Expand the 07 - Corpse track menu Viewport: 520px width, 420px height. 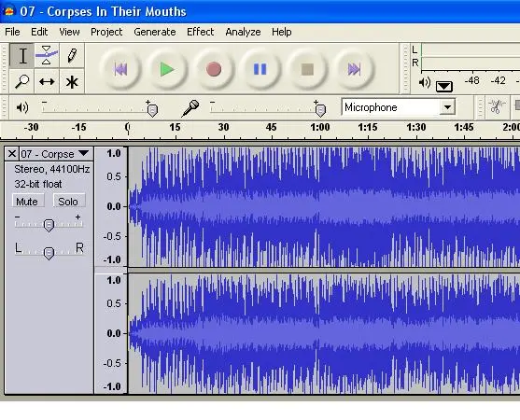point(84,153)
